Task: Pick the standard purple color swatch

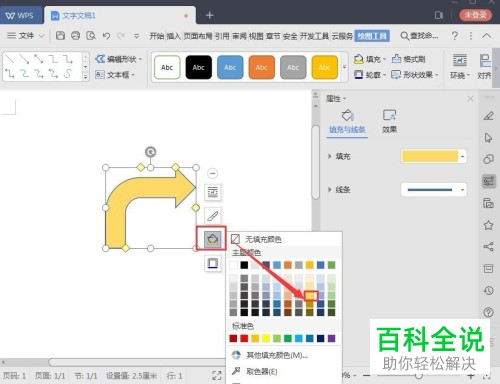Action: [x=331, y=338]
